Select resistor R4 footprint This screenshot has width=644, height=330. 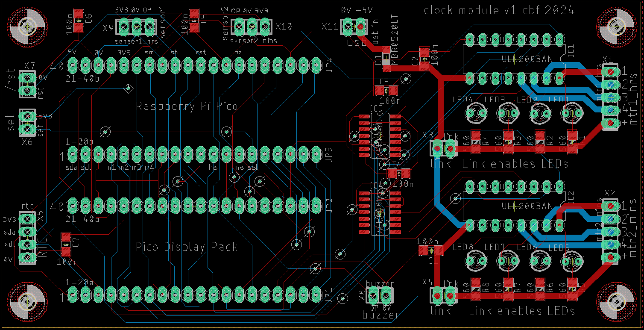click(x=476, y=142)
